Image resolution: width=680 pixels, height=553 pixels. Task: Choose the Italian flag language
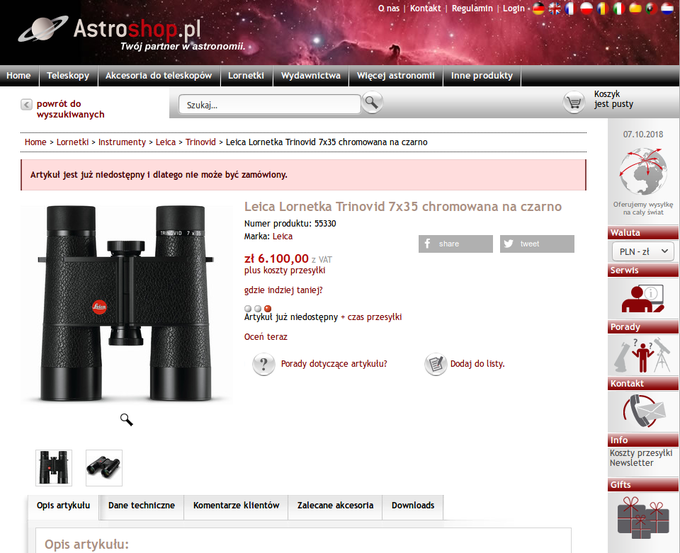coord(619,9)
